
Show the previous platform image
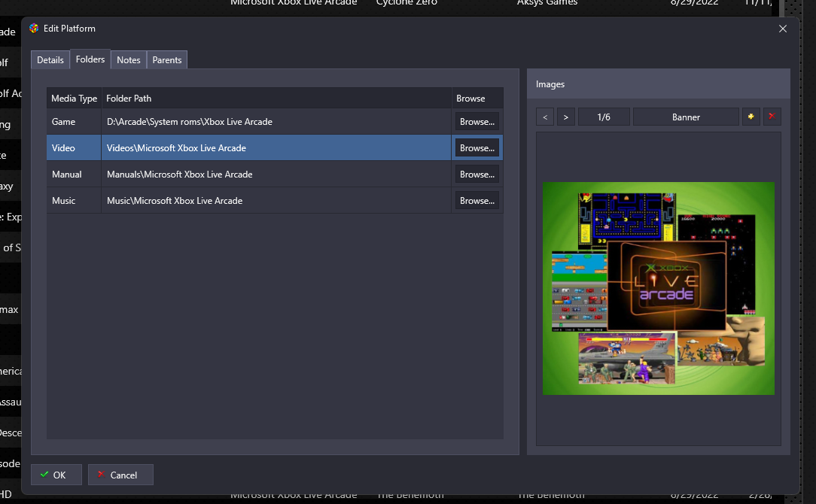[x=545, y=117]
